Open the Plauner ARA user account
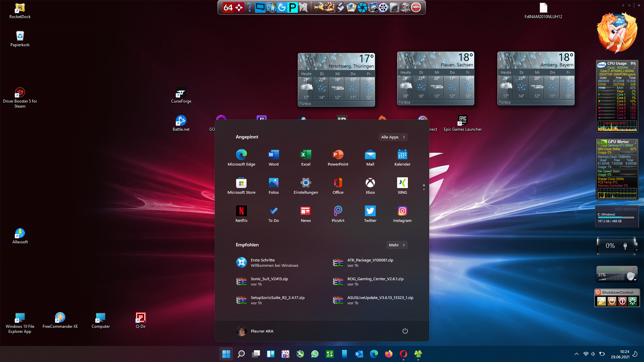This screenshot has width=644, height=362. pos(255,331)
